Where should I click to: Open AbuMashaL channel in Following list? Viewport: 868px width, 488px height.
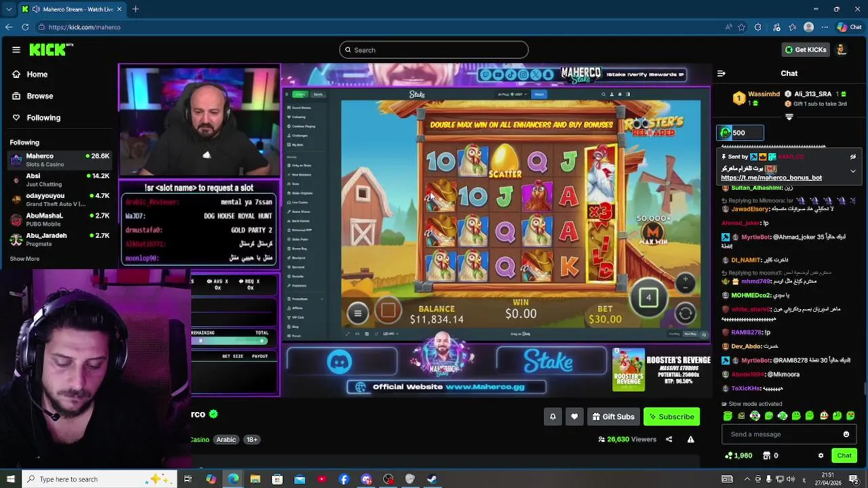point(60,219)
